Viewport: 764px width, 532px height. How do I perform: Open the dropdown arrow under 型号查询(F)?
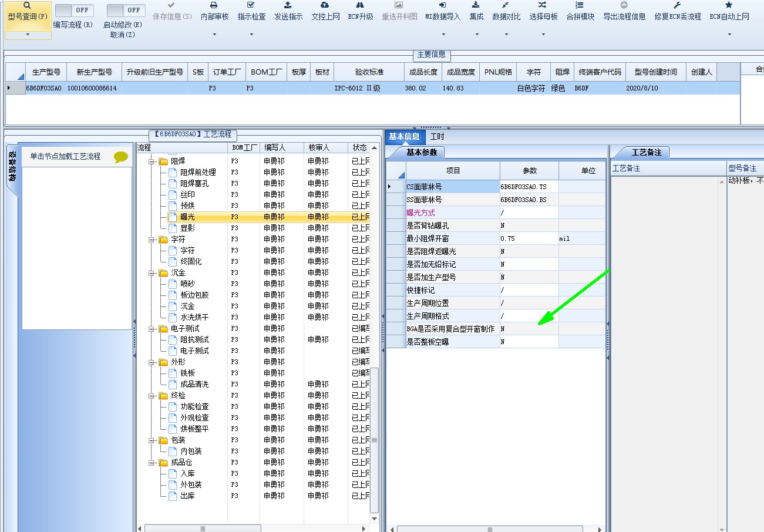(27, 35)
